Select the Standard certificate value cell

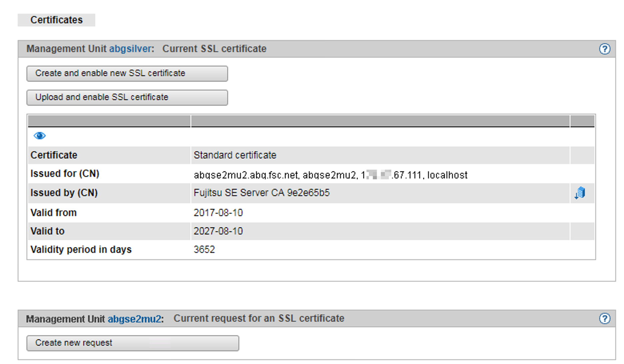pyautogui.click(x=235, y=155)
